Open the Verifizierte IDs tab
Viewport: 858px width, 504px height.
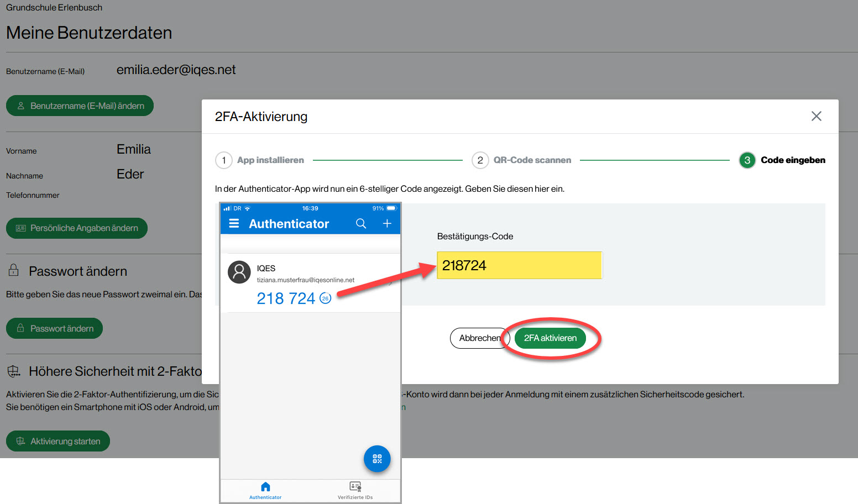click(x=355, y=489)
